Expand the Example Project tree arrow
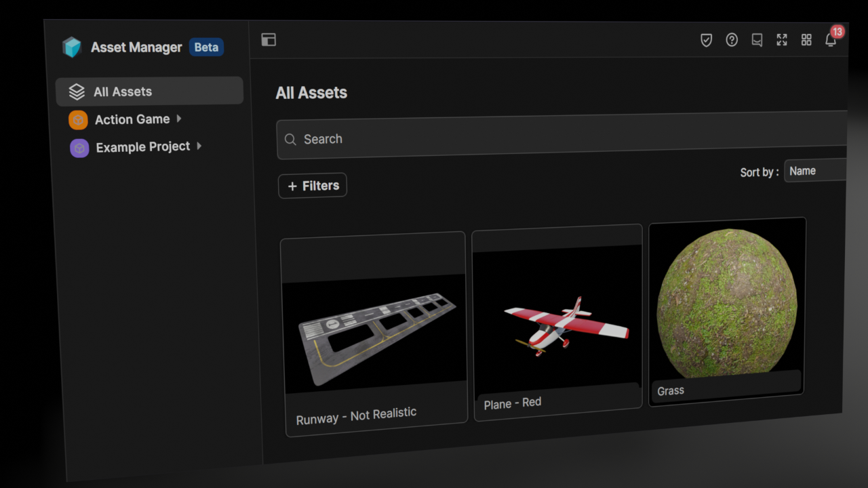 (x=199, y=146)
